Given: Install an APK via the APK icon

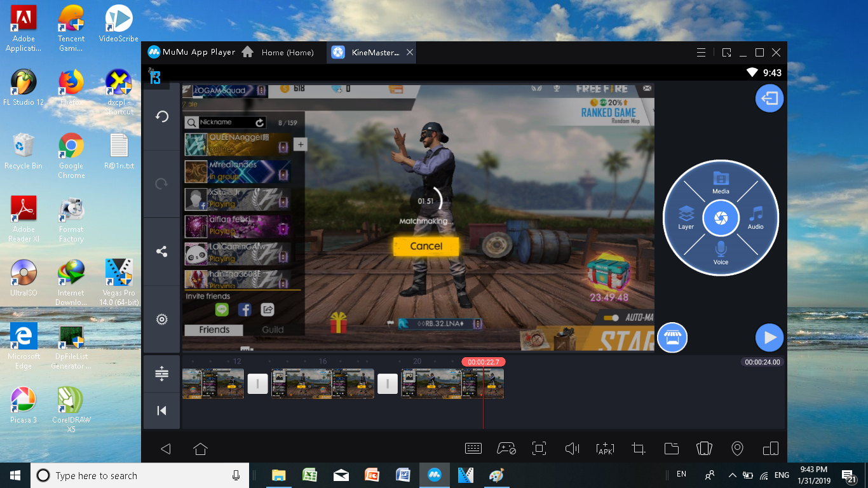Looking at the screenshot, I should point(606,449).
